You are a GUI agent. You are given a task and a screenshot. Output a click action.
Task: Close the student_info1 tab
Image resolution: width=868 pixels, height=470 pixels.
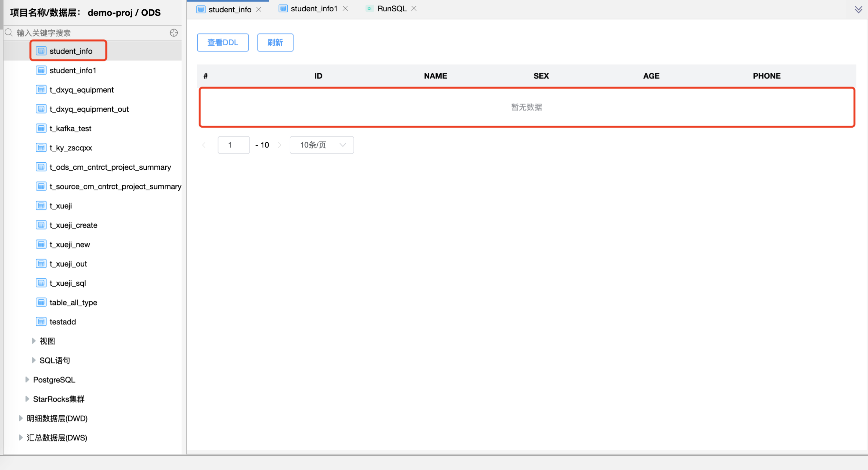tap(345, 8)
